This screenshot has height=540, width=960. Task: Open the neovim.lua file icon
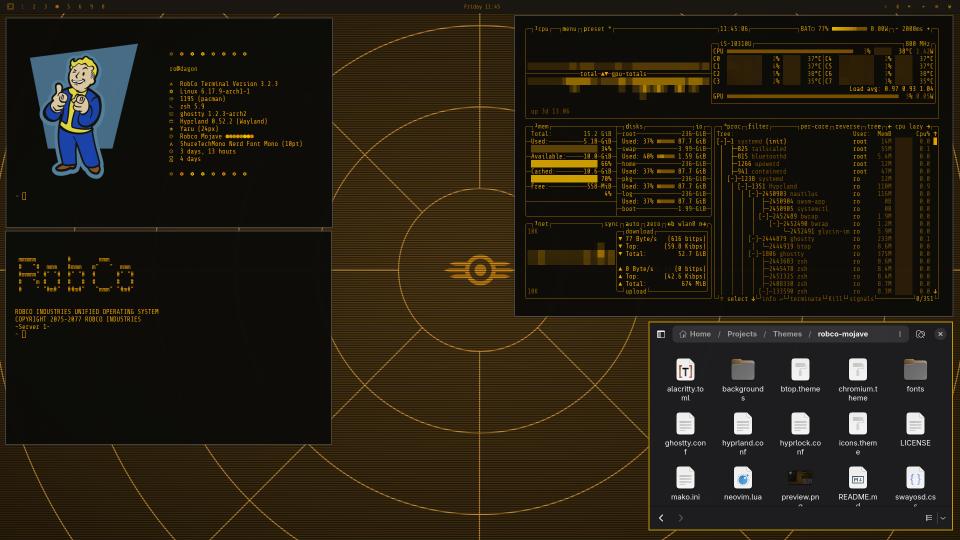coord(742,478)
